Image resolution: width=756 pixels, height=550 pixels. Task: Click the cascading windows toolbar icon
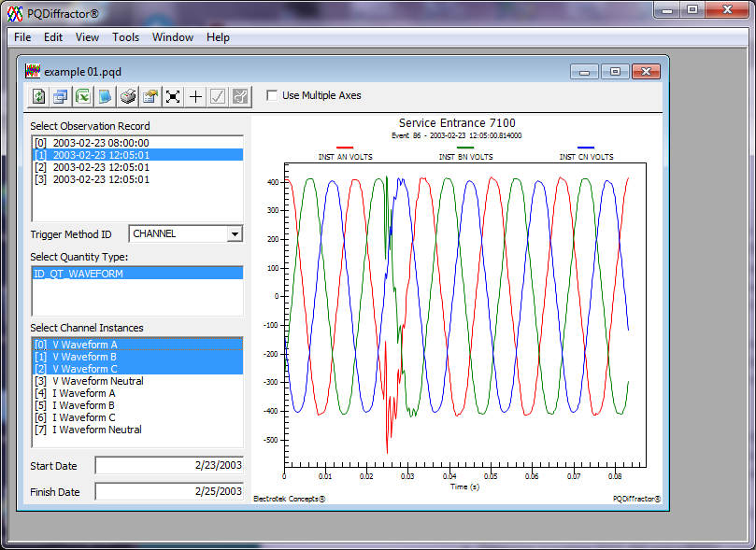(61, 96)
